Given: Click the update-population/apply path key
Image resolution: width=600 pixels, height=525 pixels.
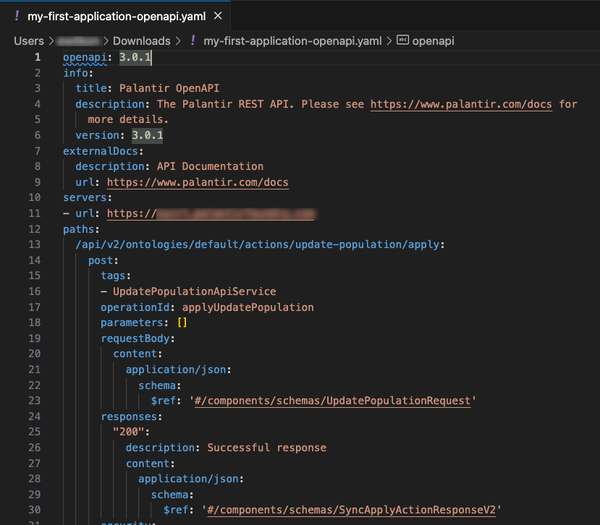Looking at the screenshot, I should click(x=257, y=245).
